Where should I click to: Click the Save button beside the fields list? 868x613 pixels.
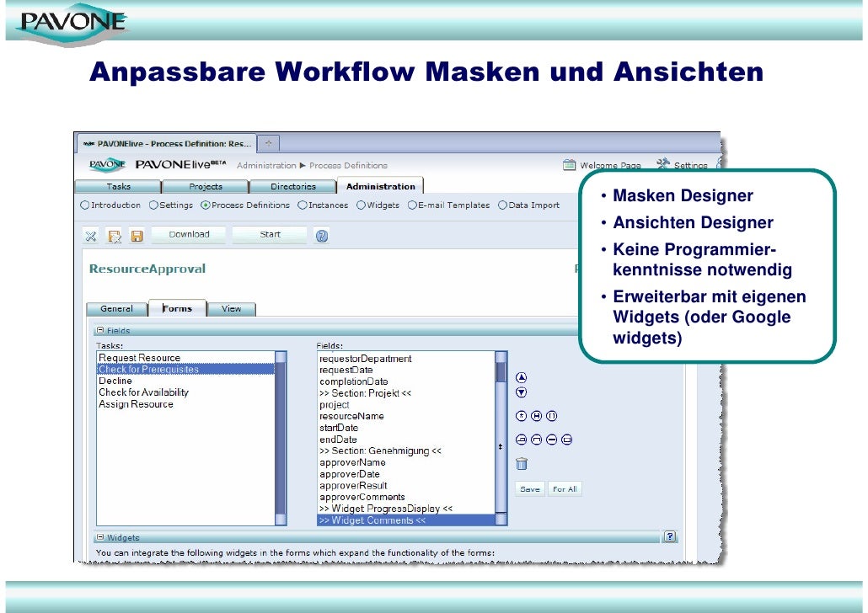[x=530, y=489]
